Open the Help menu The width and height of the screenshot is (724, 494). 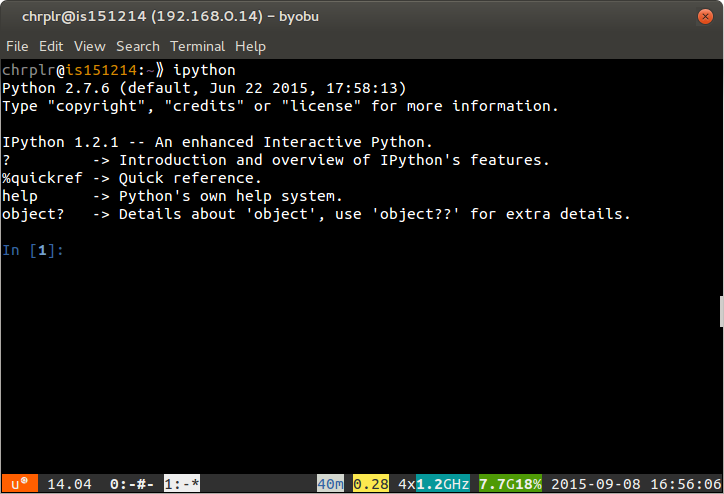click(250, 46)
